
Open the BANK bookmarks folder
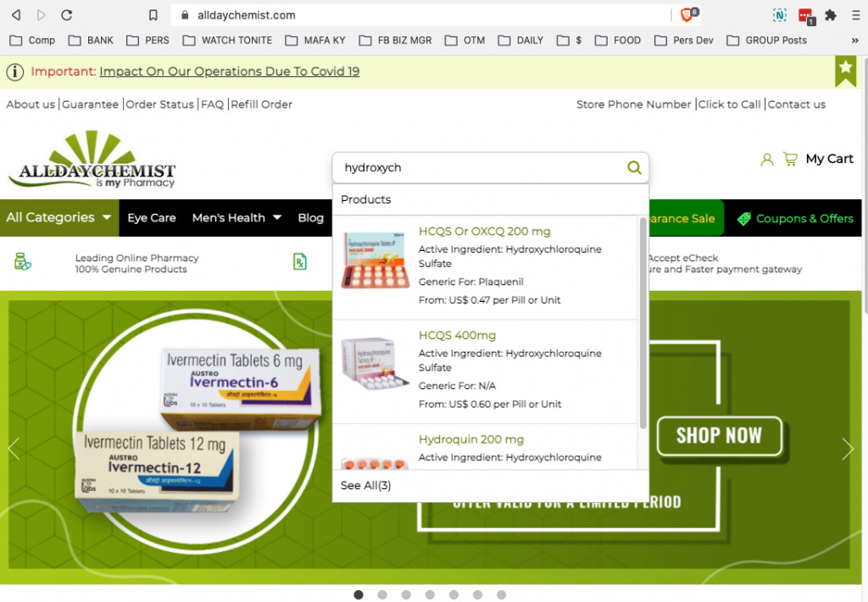[91, 41]
